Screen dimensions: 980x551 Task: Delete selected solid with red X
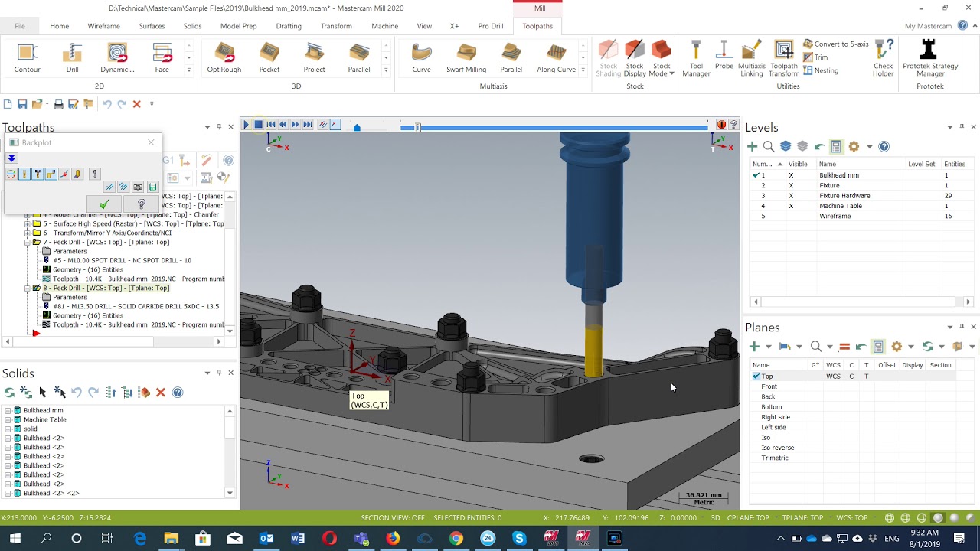point(161,393)
